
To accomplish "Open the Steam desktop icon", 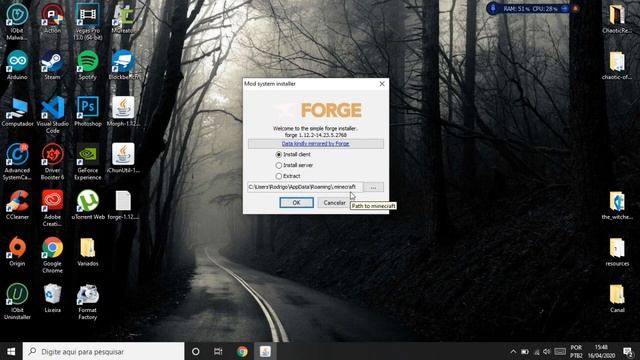I will click(52, 65).
